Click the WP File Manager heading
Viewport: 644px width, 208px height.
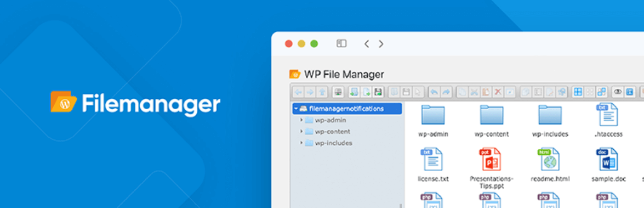344,75
